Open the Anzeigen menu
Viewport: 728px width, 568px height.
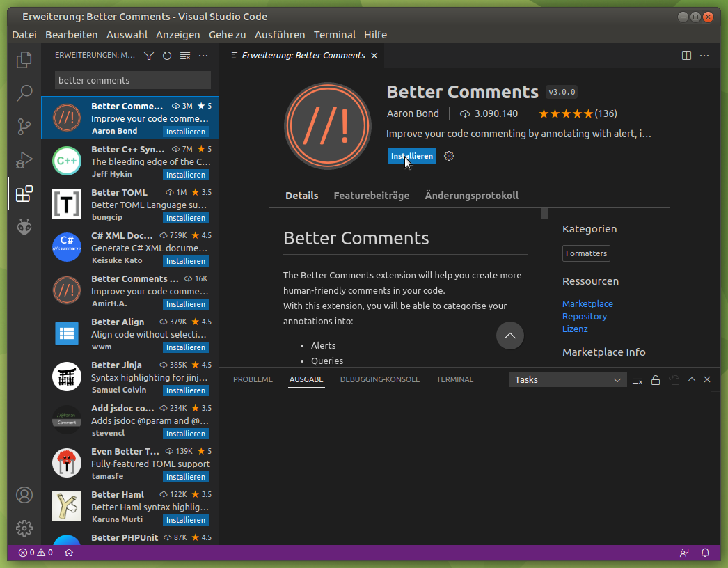177,35
